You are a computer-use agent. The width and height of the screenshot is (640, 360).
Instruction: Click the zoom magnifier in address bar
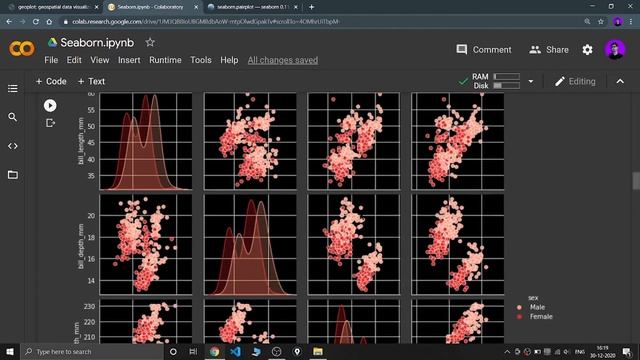tap(587, 22)
